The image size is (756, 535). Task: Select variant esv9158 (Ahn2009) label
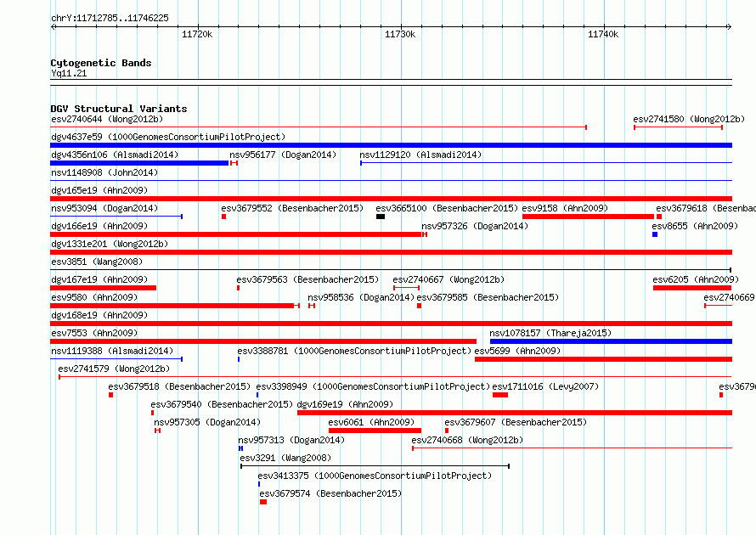tap(565, 208)
